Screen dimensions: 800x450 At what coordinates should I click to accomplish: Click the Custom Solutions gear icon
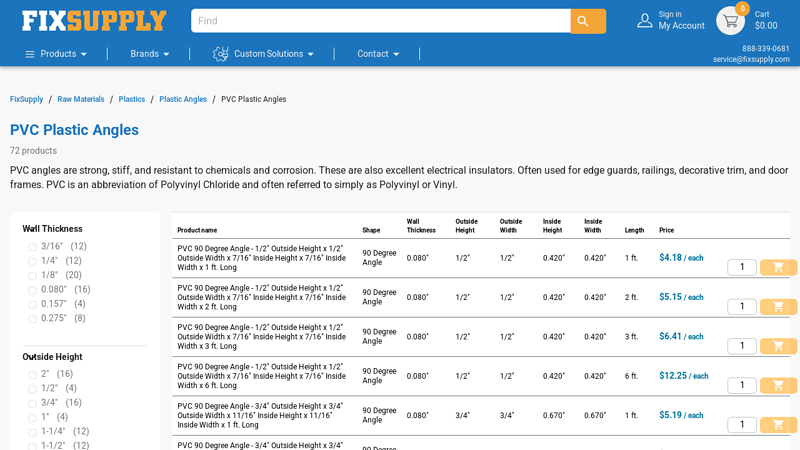tap(220, 54)
